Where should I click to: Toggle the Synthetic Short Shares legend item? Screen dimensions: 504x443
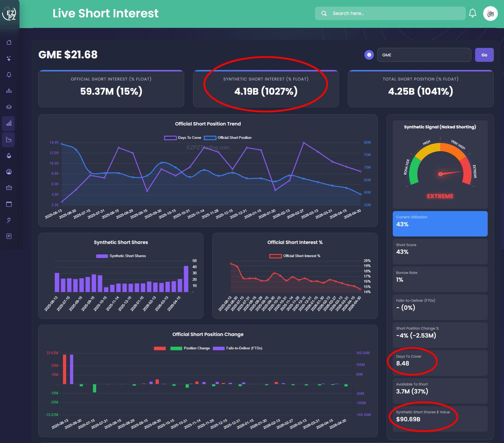click(x=121, y=256)
